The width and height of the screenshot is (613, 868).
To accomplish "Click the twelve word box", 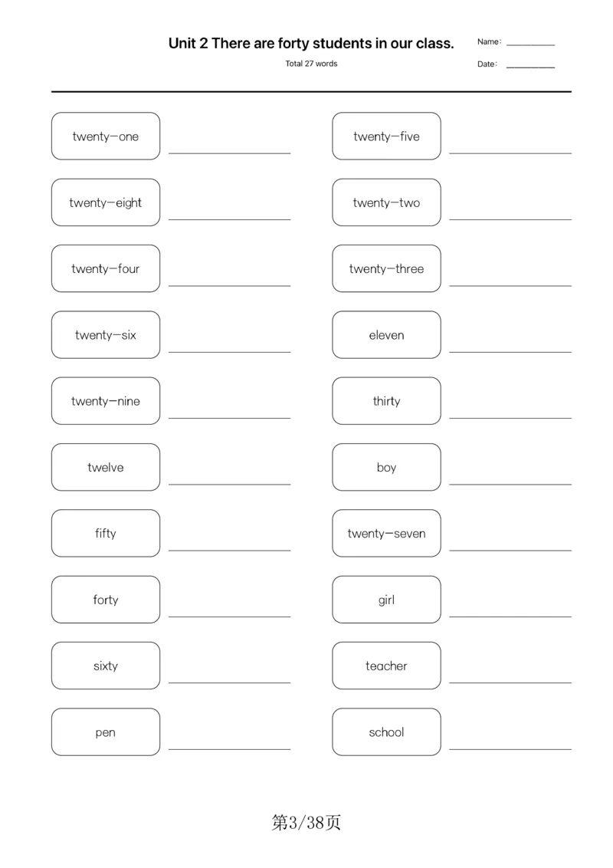I will tap(106, 467).
